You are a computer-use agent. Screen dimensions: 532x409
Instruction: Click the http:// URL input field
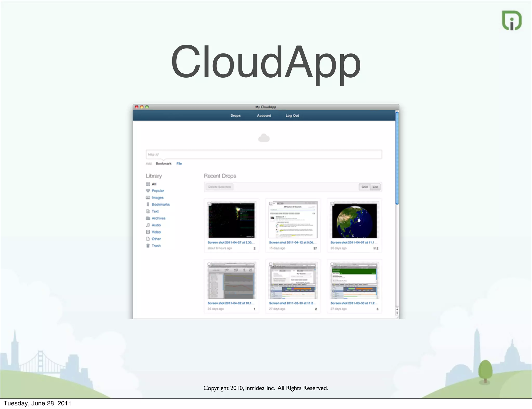pyautogui.click(x=264, y=154)
